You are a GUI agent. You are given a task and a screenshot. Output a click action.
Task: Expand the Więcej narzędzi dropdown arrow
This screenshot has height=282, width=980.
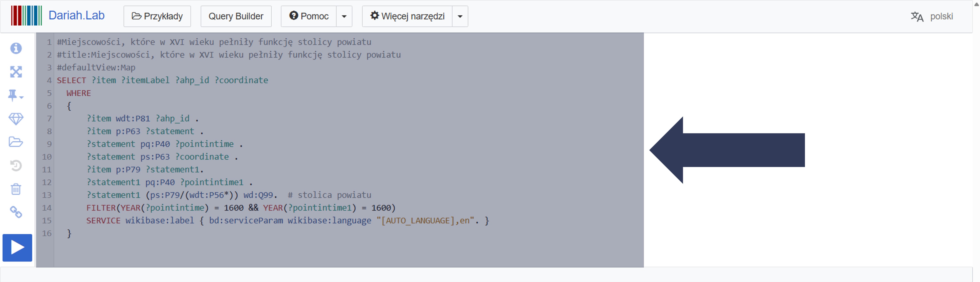click(460, 16)
